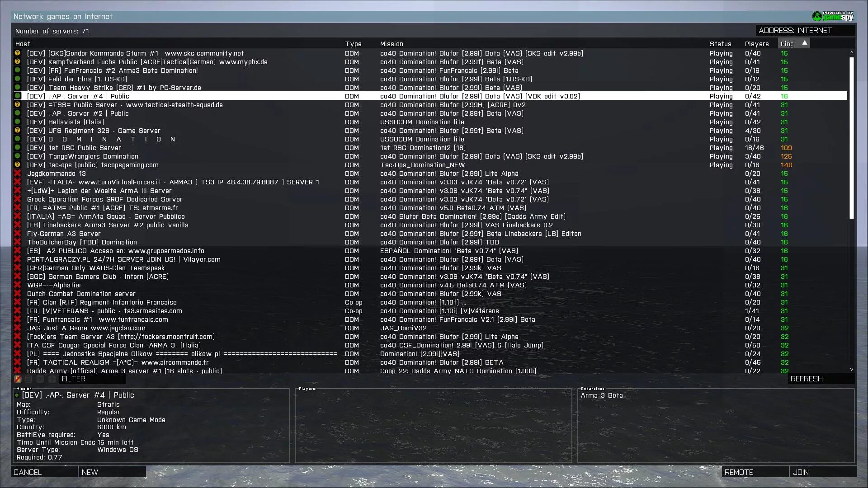
Task: Click the green dot beside TangoWranglers Domination
Action: [x=18, y=156]
